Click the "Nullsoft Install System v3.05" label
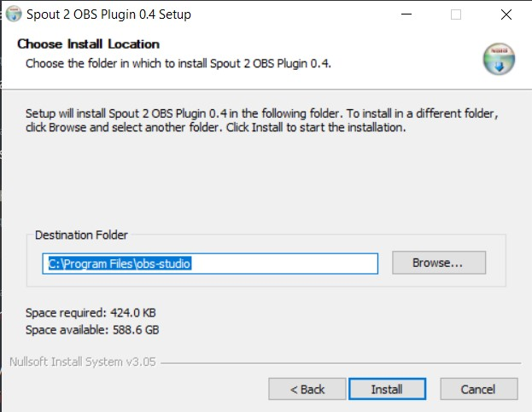Image resolution: width=532 pixels, height=412 pixels. 83,362
